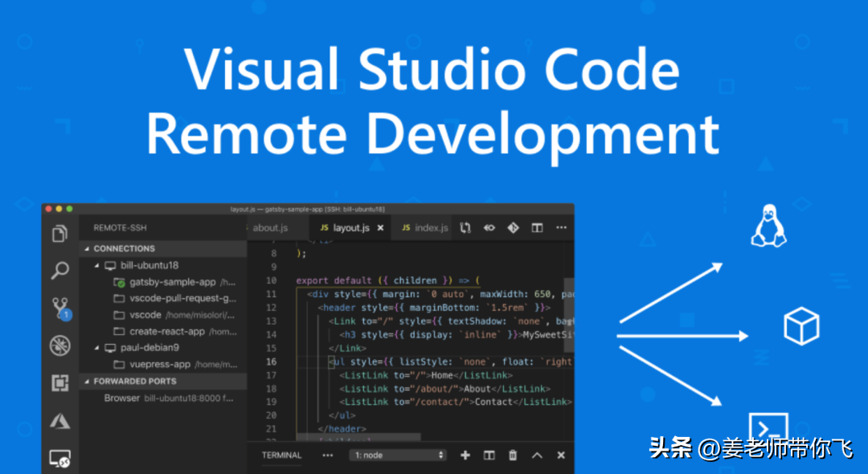This screenshot has width=868, height=474.
Task: Add new terminal with plus icon
Action: point(465,456)
